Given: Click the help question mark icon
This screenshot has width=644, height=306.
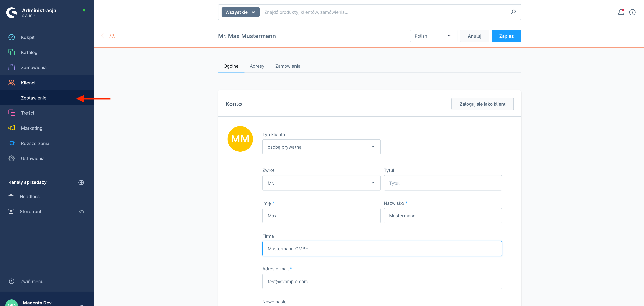Looking at the screenshot, I should click(x=632, y=12).
